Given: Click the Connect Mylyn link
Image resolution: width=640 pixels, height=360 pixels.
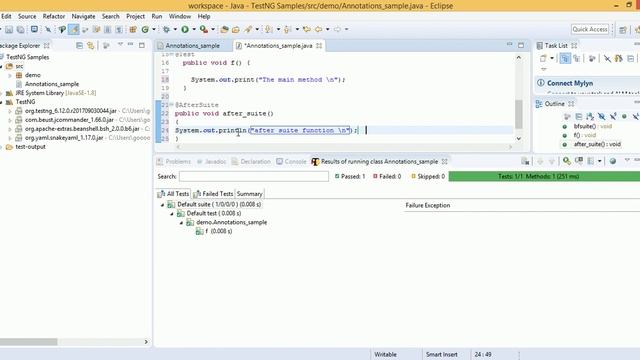Looking at the screenshot, I should (570, 83).
